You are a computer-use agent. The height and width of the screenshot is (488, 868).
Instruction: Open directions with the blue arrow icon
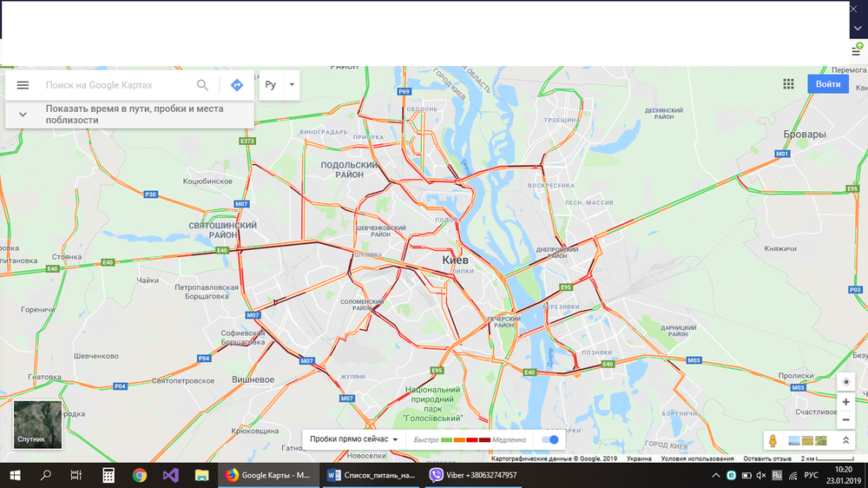tap(237, 85)
